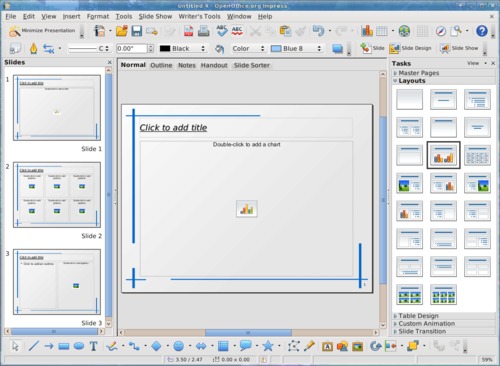
Task: Toggle the Display Grid icon
Action: [x=422, y=31]
